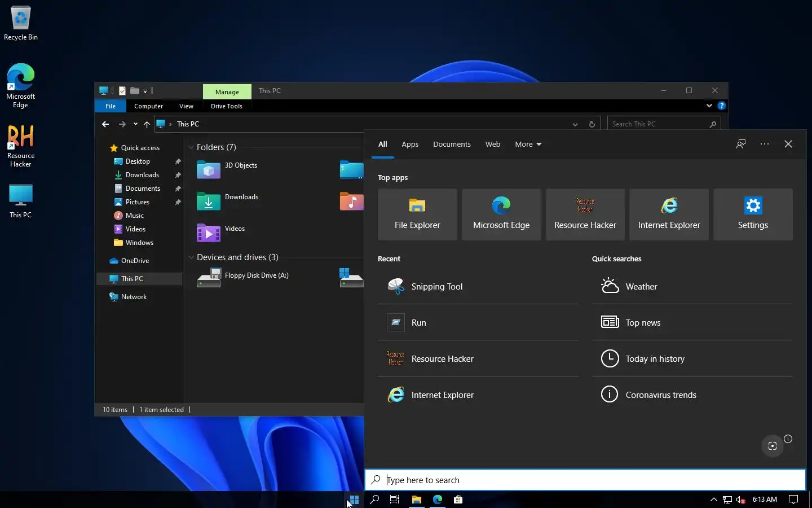Open Computer ribbon tab in Explorer
Image resolution: width=812 pixels, height=508 pixels.
(148, 106)
